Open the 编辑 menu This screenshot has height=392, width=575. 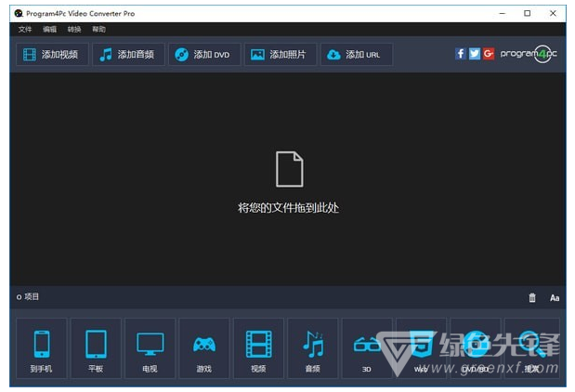coord(49,30)
